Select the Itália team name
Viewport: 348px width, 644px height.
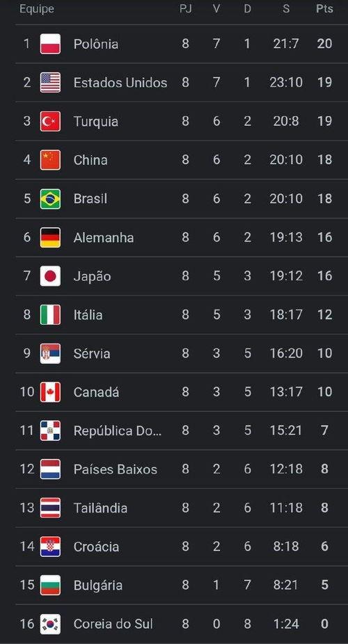pos(88,314)
